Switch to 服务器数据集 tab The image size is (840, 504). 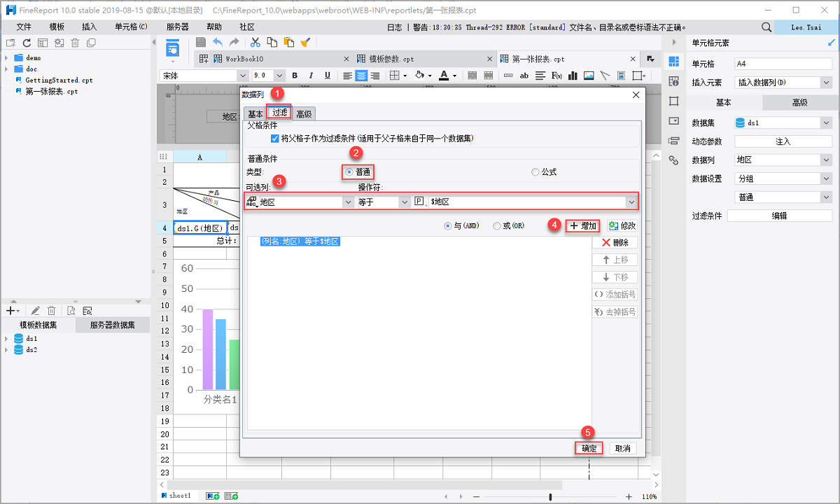pos(112,325)
